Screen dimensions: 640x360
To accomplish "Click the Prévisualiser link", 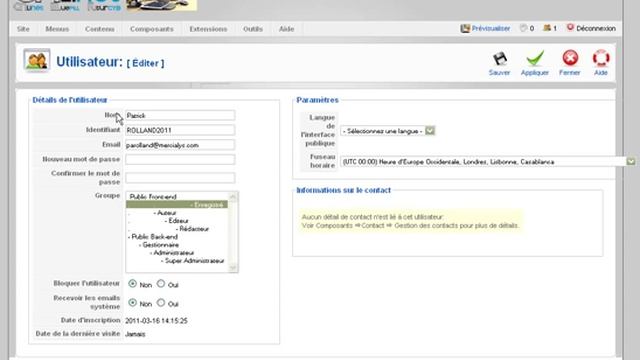I will (491, 29).
